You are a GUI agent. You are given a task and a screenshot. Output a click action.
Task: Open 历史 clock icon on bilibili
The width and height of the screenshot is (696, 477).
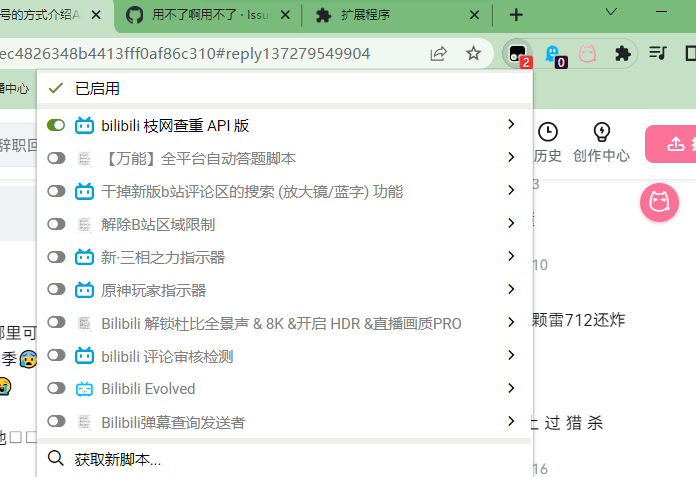pos(548,132)
